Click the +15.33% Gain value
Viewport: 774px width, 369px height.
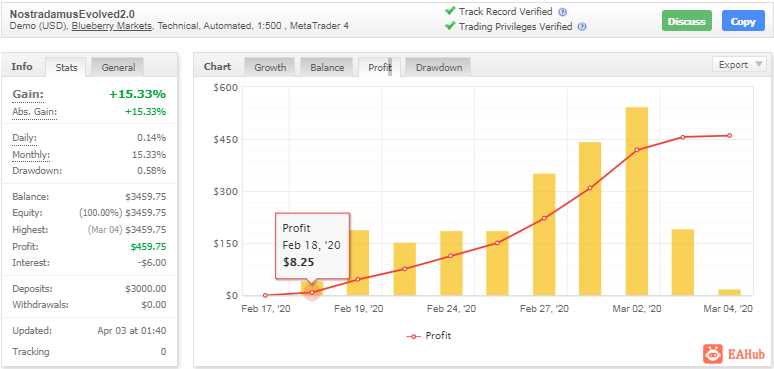(x=138, y=94)
